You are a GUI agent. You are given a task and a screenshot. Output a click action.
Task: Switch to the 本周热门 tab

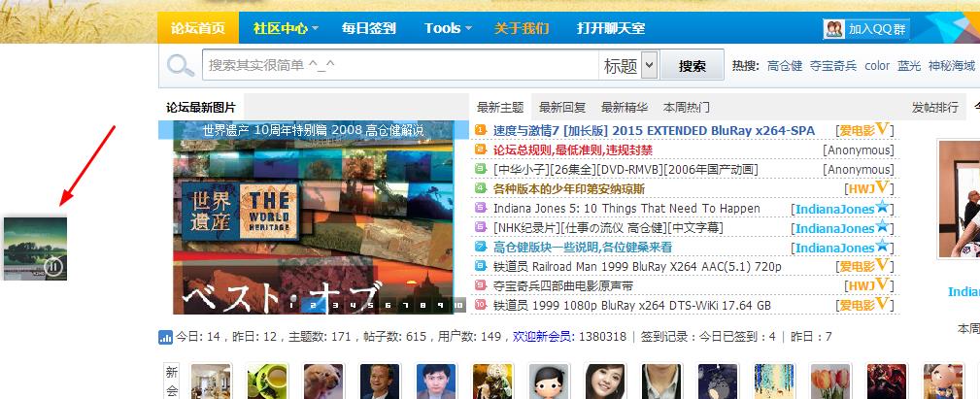(686, 107)
